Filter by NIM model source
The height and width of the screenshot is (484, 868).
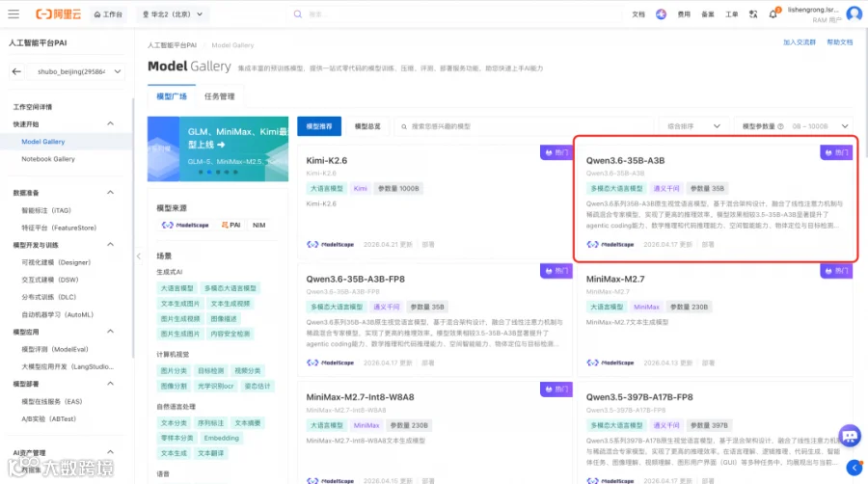click(259, 226)
